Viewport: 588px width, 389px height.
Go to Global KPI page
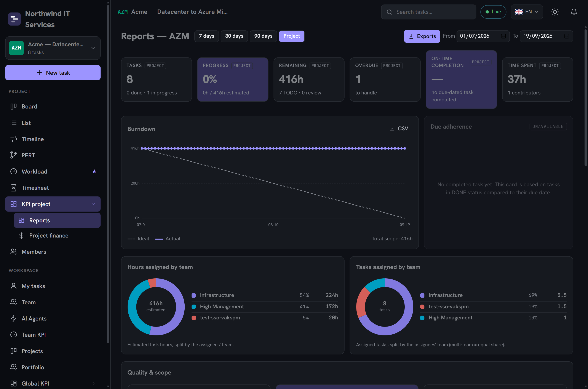(x=53, y=384)
